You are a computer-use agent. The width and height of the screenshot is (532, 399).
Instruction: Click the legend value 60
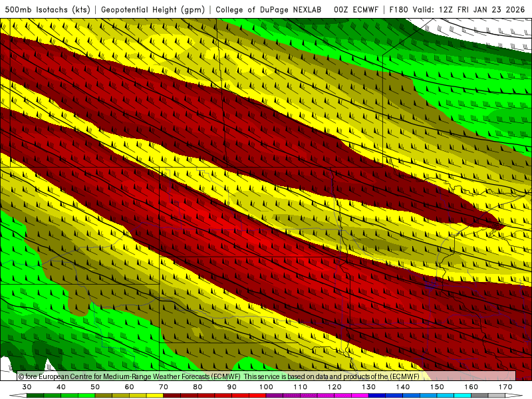[129, 387]
